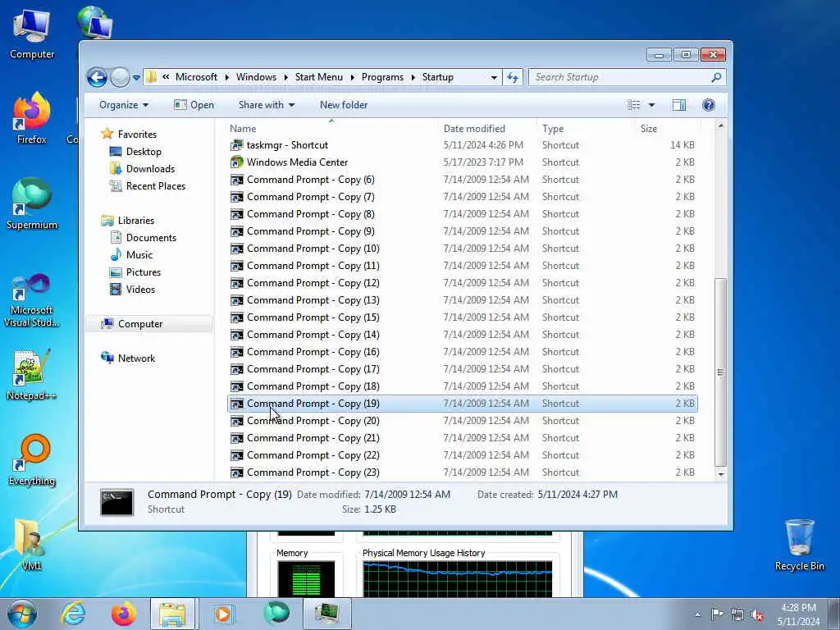This screenshot has width=840, height=630.
Task: Open address bar history dropdown arrow
Action: pyautogui.click(x=494, y=77)
